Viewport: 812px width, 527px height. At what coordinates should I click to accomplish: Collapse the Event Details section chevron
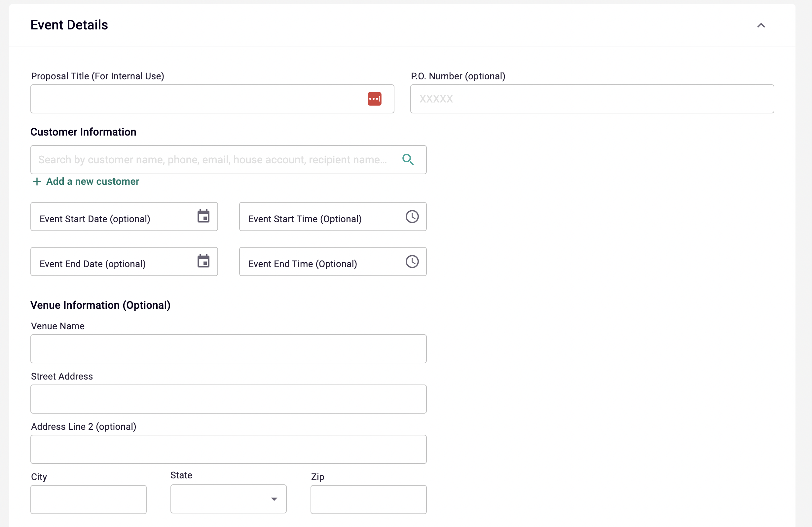(x=761, y=25)
